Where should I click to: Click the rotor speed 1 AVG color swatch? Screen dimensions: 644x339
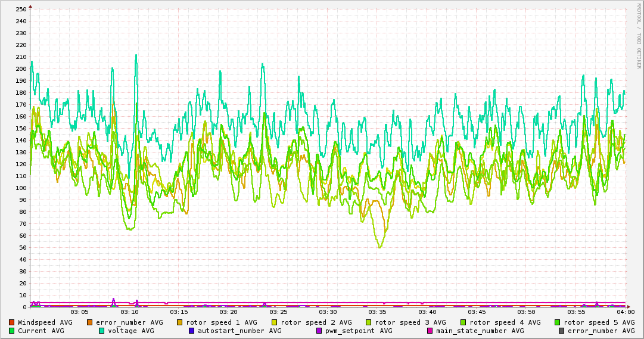[x=180, y=322]
